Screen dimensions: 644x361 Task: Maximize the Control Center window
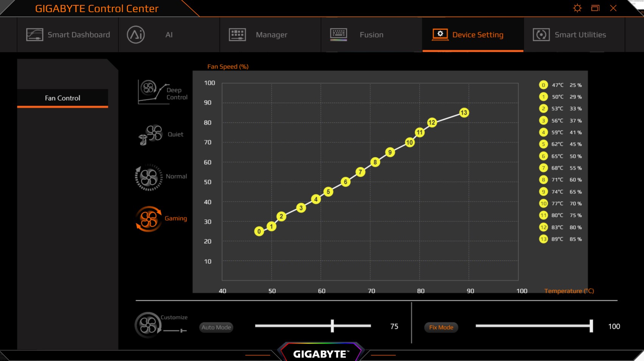[x=595, y=8]
